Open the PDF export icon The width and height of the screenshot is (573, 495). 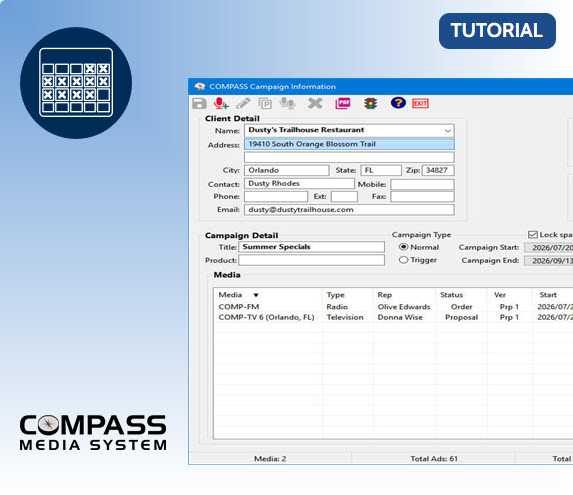[x=342, y=103]
